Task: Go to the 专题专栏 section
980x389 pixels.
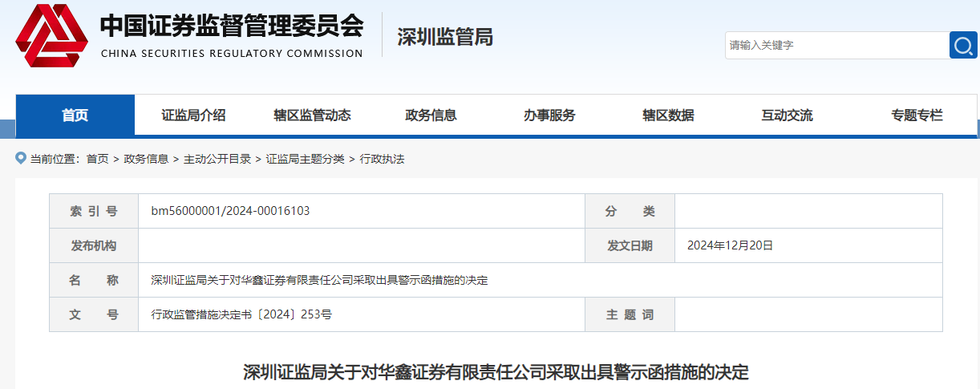Action: click(917, 115)
